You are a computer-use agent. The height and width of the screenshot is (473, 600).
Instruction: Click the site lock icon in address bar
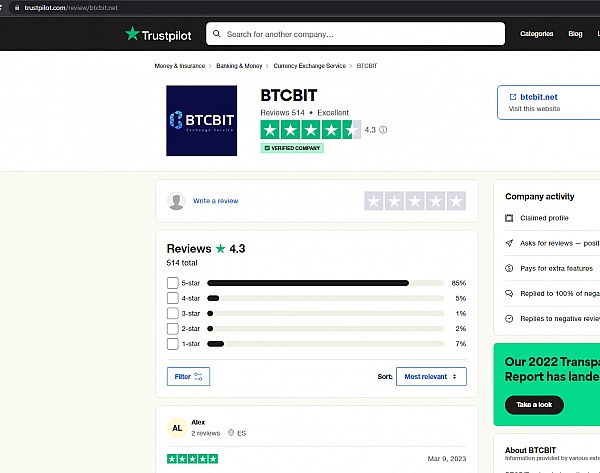(x=9, y=7)
